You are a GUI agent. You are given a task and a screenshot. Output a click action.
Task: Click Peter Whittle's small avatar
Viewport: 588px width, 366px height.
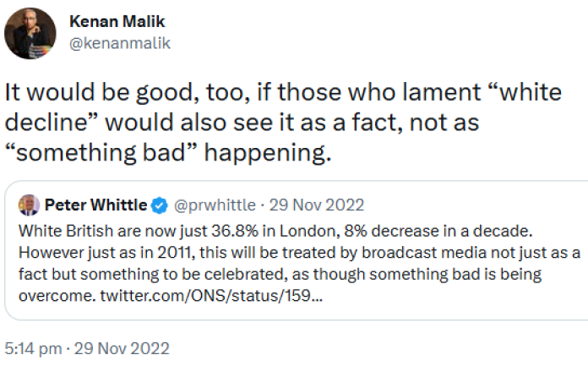[29, 205]
